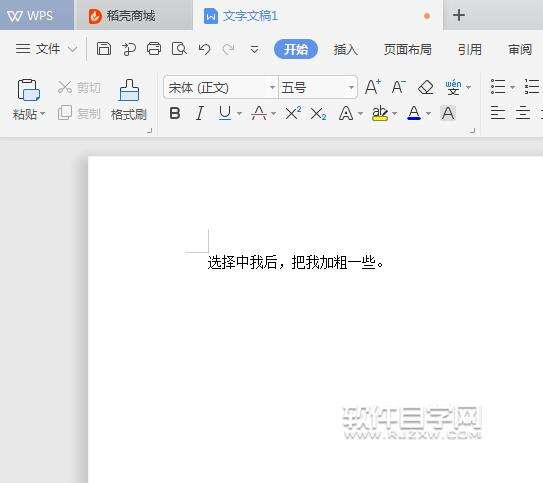This screenshot has height=483, width=543.
Task: Click the Clear Formatting eraser icon
Action: point(425,87)
